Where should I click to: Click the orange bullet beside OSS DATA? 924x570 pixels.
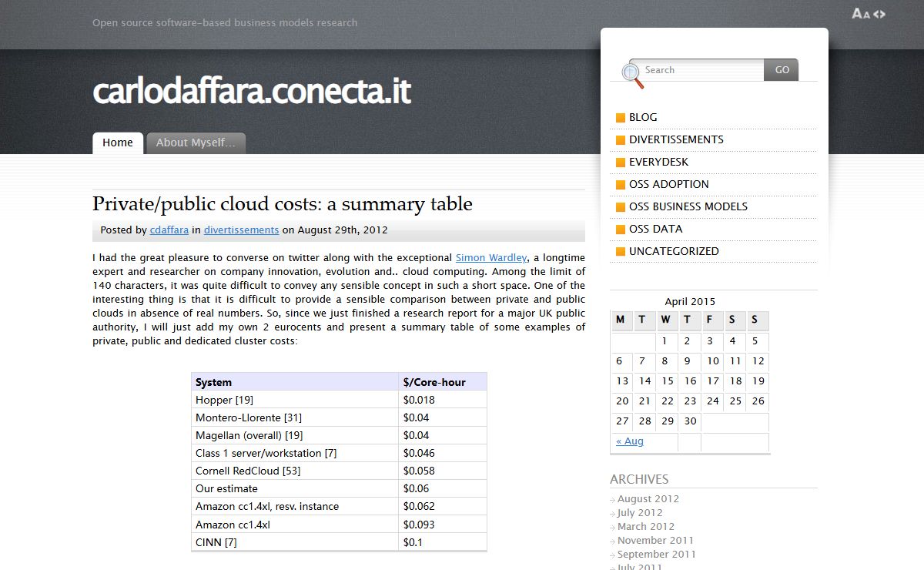pyautogui.click(x=621, y=230)
